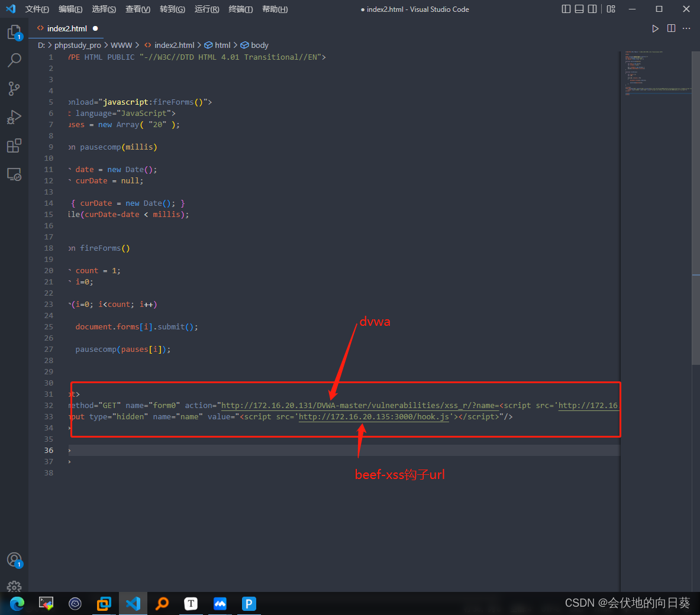Click unsaved dot on index2.html tab
The height and width of the screenshot is (615, 700).
coord(95,28)
